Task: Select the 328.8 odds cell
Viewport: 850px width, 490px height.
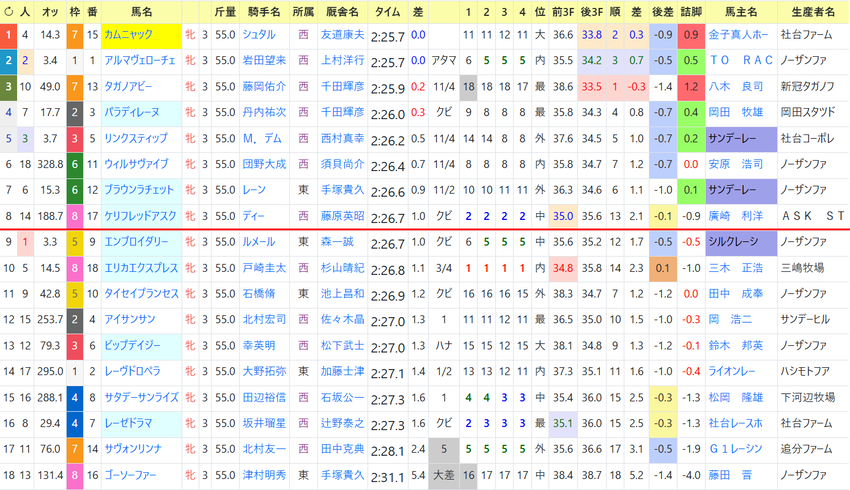Action: [50, 164]
